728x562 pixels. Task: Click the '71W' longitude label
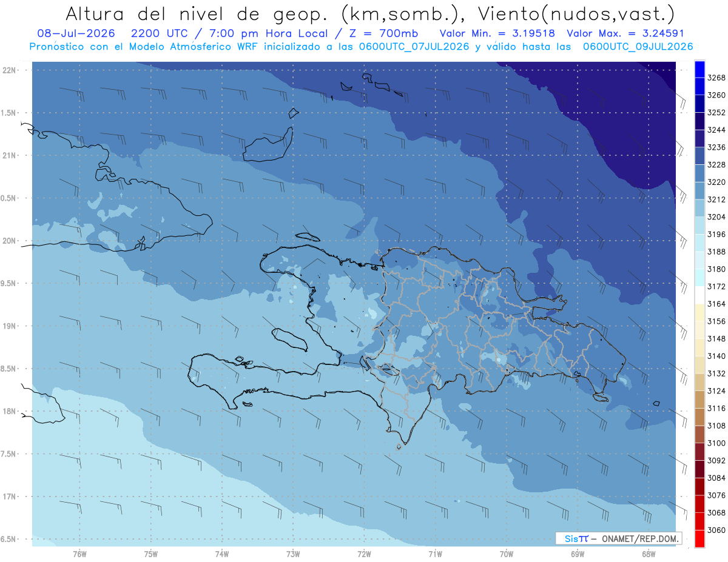coord(435,554)
